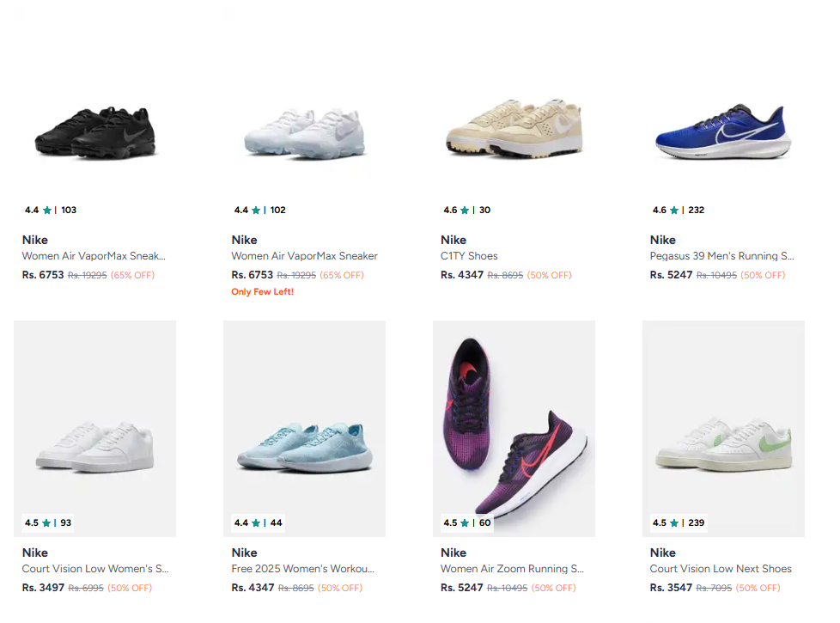
Task: Open the blue Pegasus 39 running shoe image
Action: (723, 133)
